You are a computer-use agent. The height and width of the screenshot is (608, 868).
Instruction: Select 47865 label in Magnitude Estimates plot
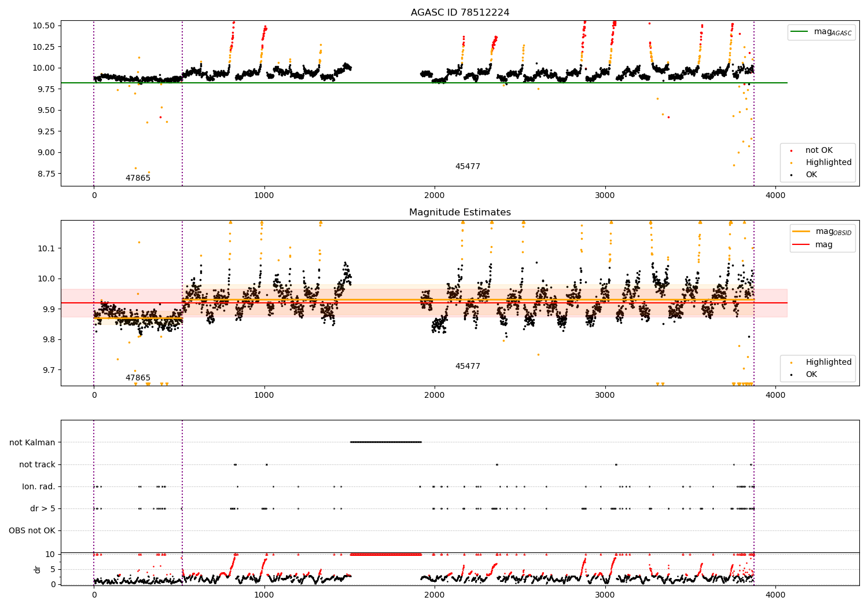point(138,378)
